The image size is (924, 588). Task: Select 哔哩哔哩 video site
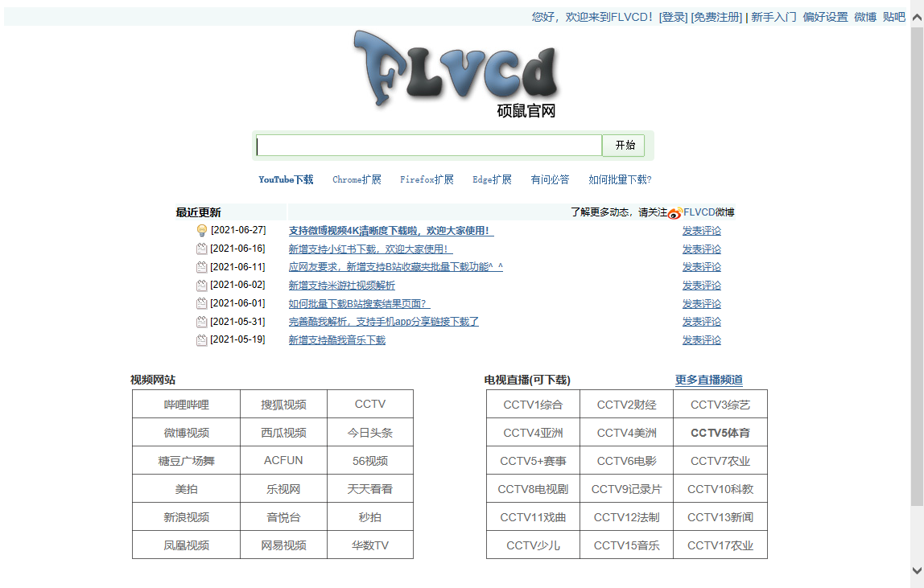pyautogui.click(x=186, y=404)
